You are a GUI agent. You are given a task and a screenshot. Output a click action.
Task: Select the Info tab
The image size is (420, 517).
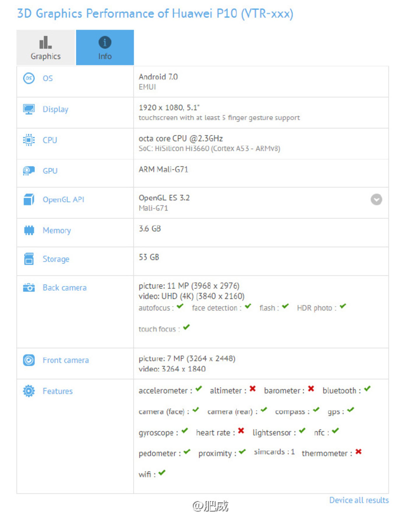coord(105,47)
